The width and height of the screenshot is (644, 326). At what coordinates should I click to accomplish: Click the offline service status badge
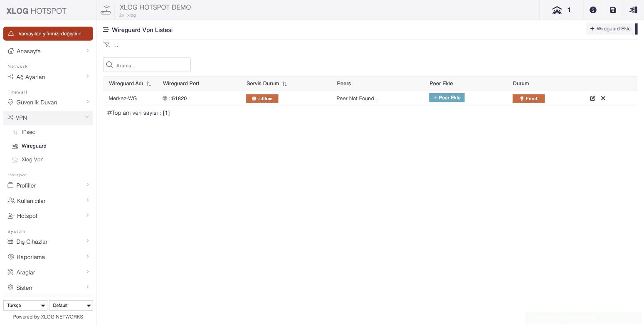click(262, 99)
